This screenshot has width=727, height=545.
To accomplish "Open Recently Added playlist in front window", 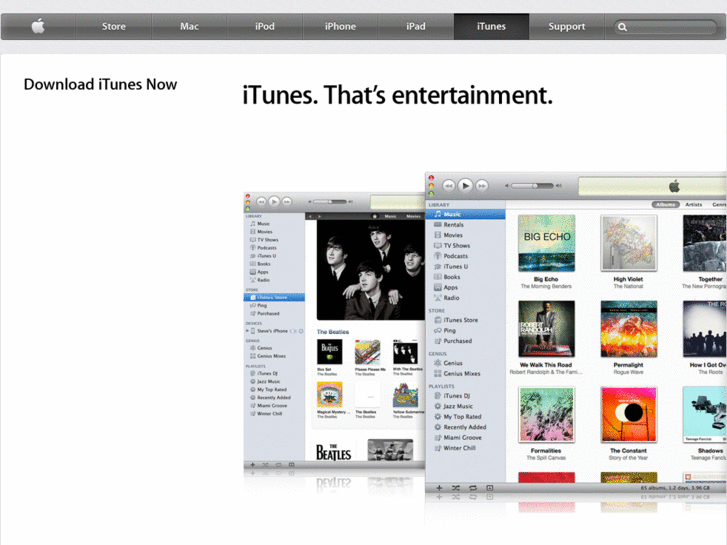I will tap(465, 427).
